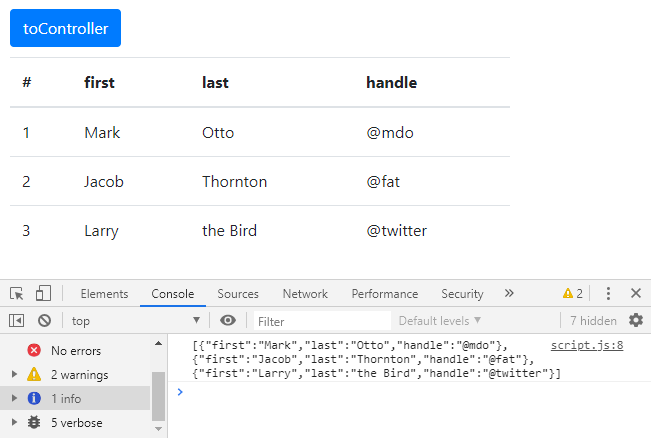
Task: Close the DevTools panel
Action: click(x=636, y=293)
